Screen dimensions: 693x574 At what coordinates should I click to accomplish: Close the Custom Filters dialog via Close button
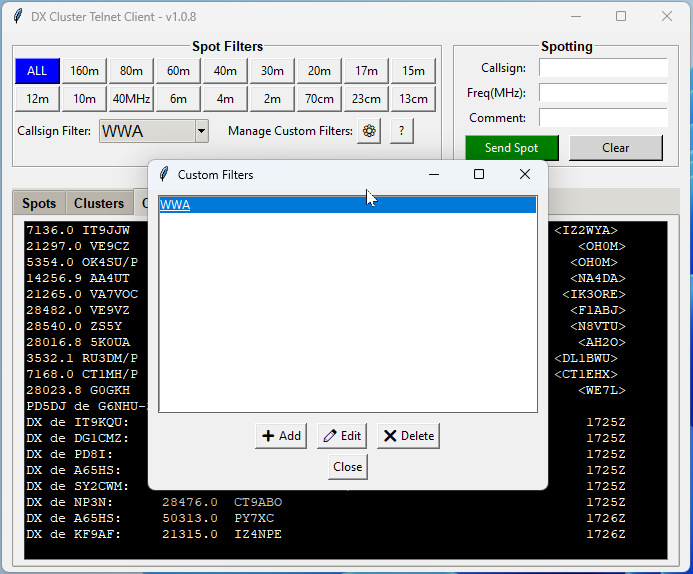tap(348, 467)
